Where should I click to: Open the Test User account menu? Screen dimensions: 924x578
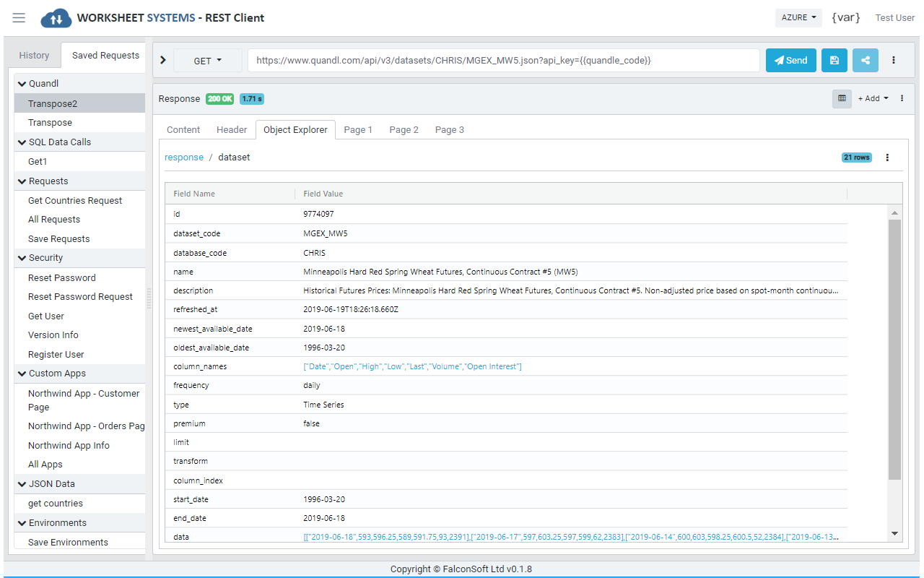click(895, 17)
